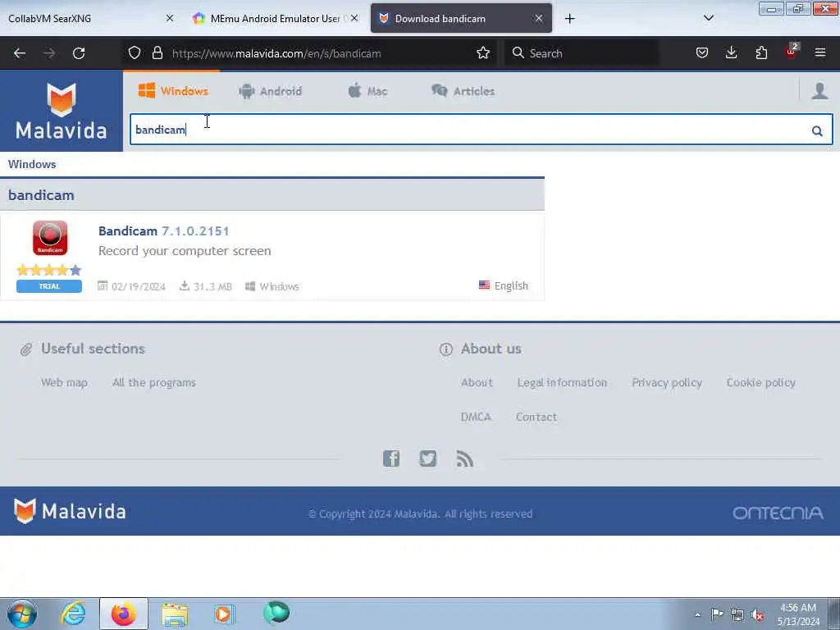The height and width of the screenshot is (630, 840).
Task: Submit search with the magnifier icon
Action: coord(817,130)
